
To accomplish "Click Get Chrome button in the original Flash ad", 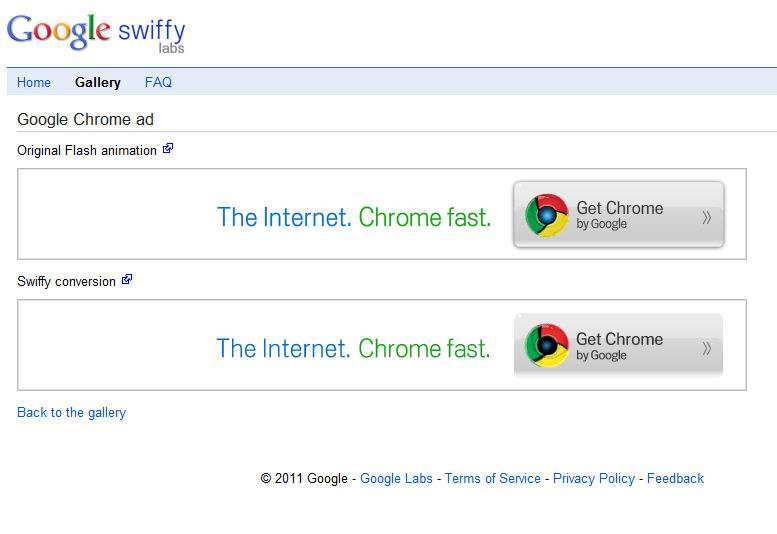I will [x=619, y=214].
